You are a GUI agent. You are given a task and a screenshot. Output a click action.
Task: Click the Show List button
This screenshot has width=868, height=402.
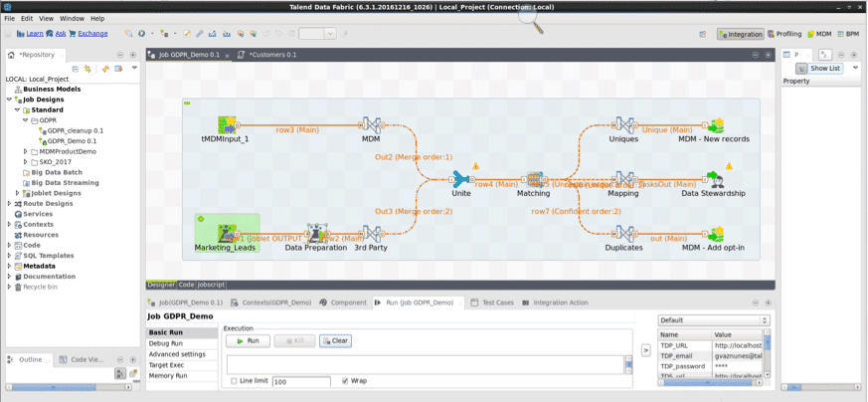coord(825,69)
